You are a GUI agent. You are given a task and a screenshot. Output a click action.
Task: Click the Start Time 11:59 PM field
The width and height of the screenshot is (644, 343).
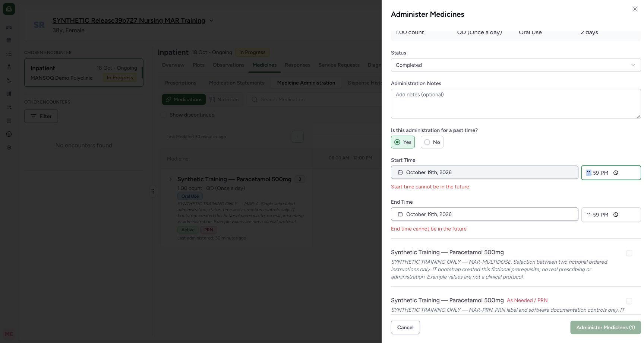point(611,173)
